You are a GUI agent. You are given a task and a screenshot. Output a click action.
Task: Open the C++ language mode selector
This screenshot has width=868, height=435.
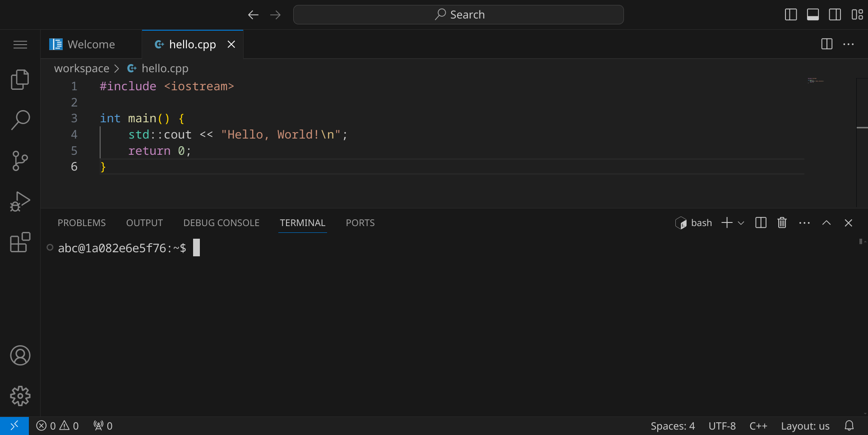pos(758,426)
